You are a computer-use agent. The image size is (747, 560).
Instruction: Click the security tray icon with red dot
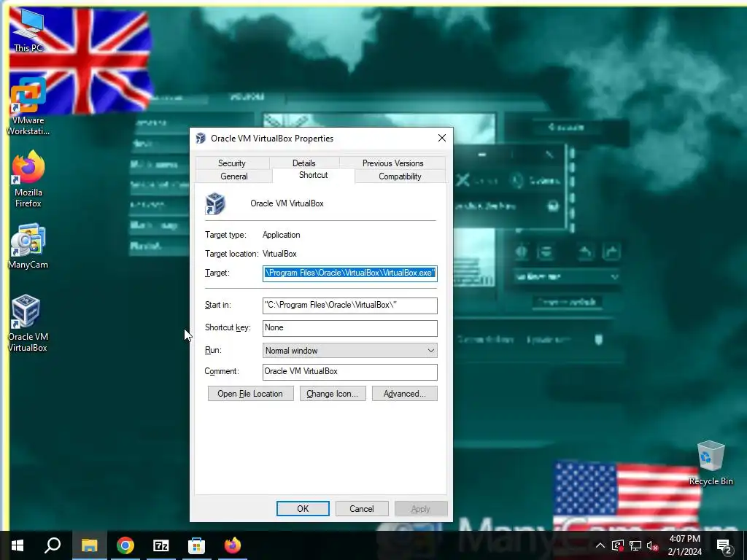click(618, 545)
